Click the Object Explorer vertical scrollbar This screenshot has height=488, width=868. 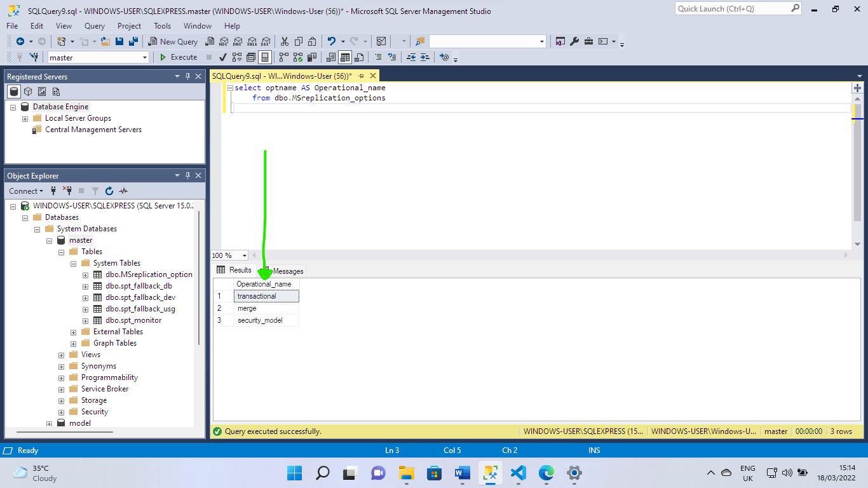click(200, 278)
